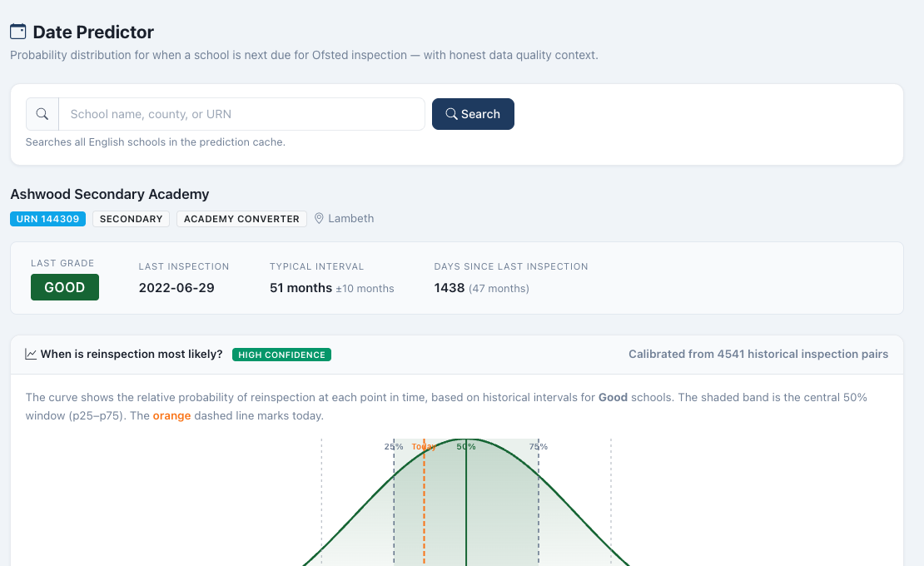Click the URN 144309 badge
The image size is (924, 566).
(x=47, y=219)
